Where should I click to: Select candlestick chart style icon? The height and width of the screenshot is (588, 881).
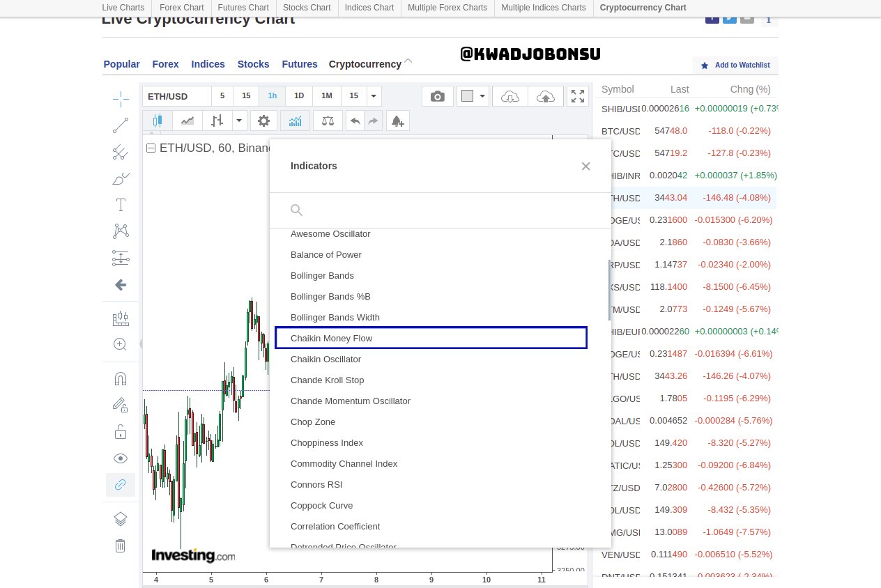coord(158,121)
